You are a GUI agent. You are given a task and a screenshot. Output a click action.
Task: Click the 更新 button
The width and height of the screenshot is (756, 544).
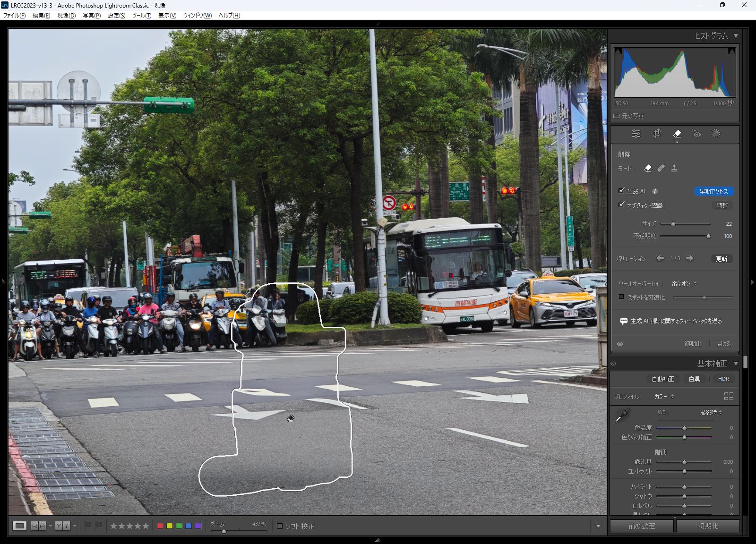[x=722, y=259]
